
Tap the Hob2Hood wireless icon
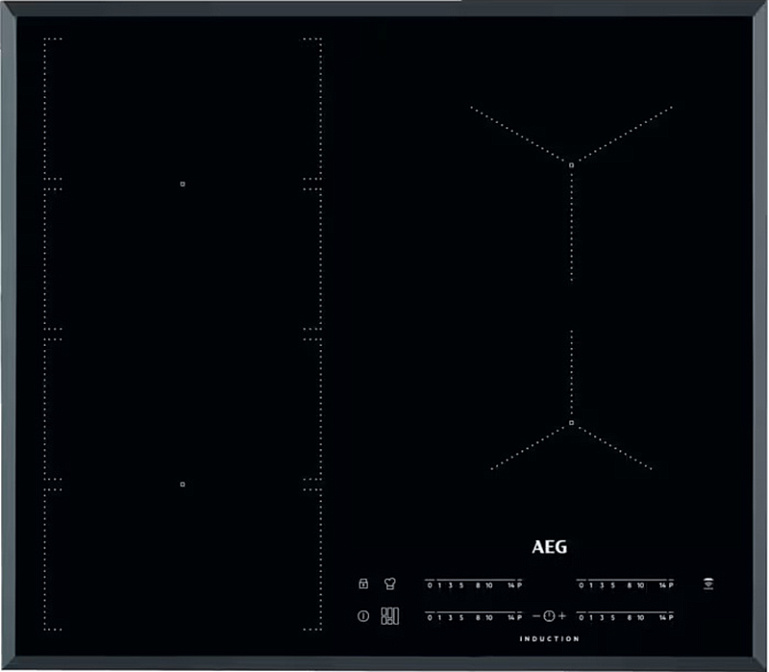[x=708, y=583]
